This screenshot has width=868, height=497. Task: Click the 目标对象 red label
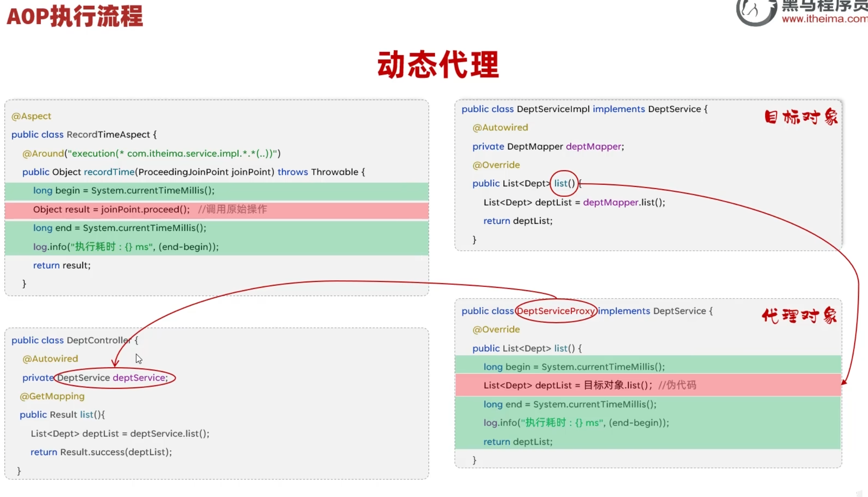pyautogui.click(x=801, y=117)
